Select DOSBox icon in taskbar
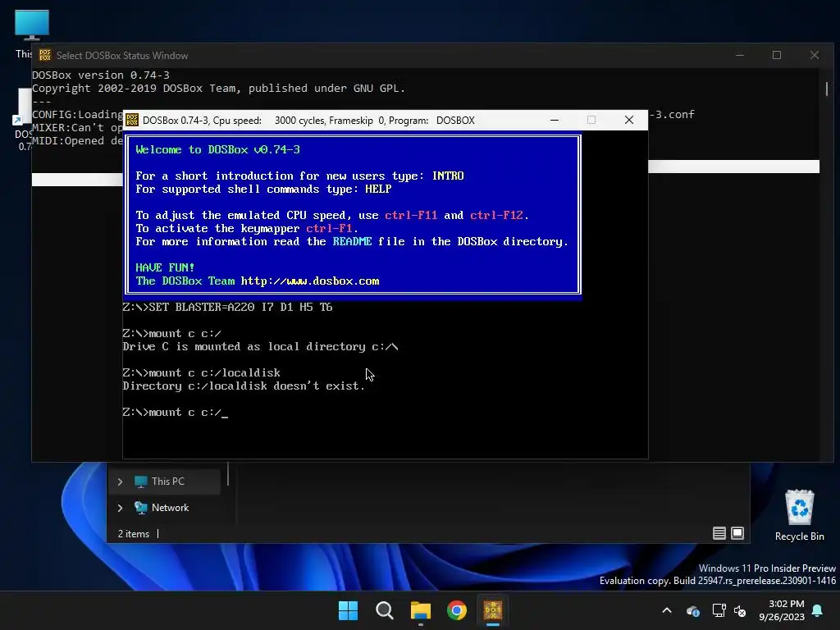The width and height of the screenshot is (840, 630). (x=493, y=610)
